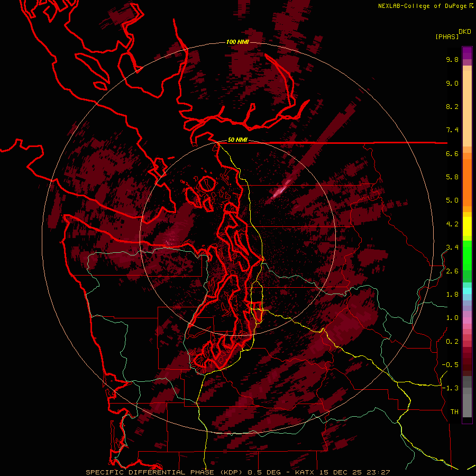476x476 pixels.
Task: Click the 4.2 value on the color scale
Action: (x=452, y=224)
